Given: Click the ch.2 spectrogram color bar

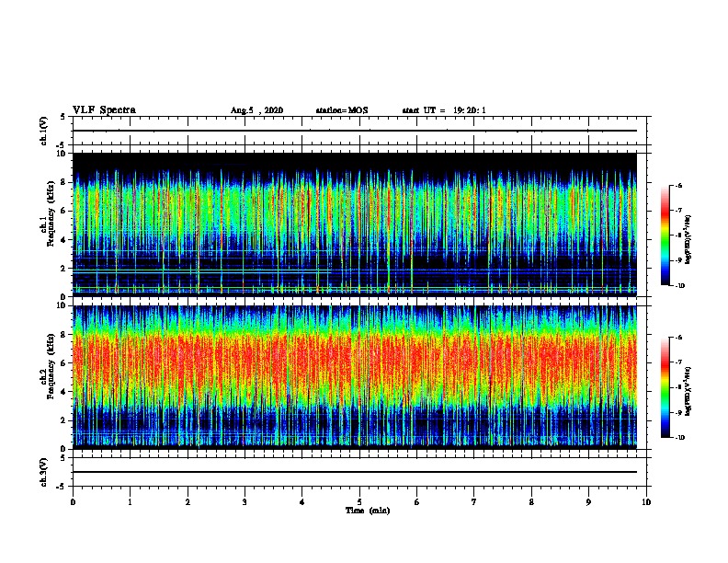Looking at the screenshot, I should 665,387.
